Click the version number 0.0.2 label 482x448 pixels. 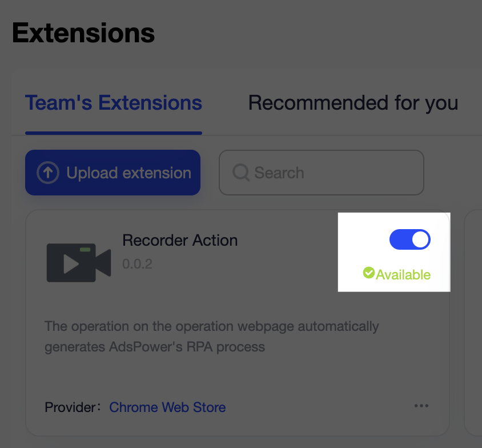pos(137,265)
